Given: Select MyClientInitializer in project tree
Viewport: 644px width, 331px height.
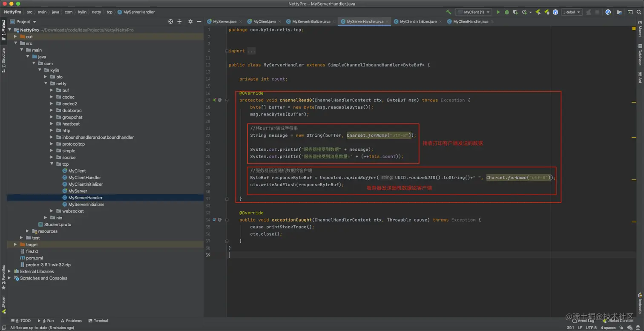Looking at the screenshot, I should 85,184.
